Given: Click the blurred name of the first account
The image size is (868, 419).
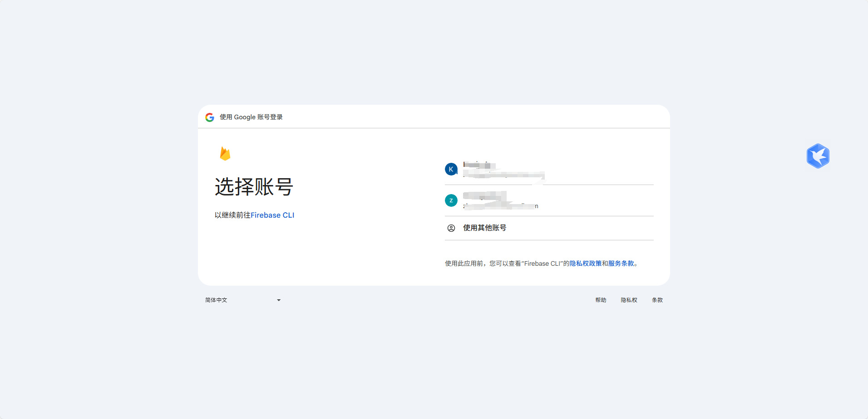Looking at the screenshot, I should [479, 165].
